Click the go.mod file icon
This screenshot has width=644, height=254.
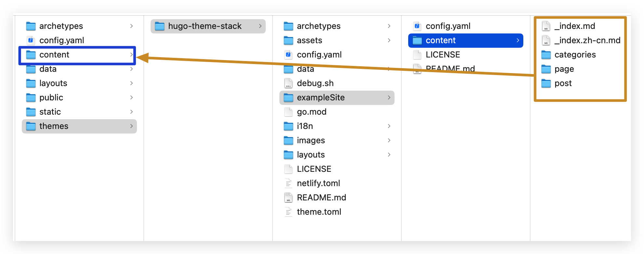(288, 112)
